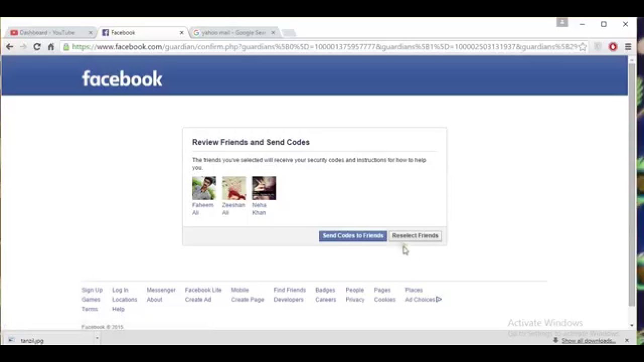The width and height of the screenshot is (644, 362).
Task: Click Review Friends and Send Codes heading
Action: [x=251, y=142]
